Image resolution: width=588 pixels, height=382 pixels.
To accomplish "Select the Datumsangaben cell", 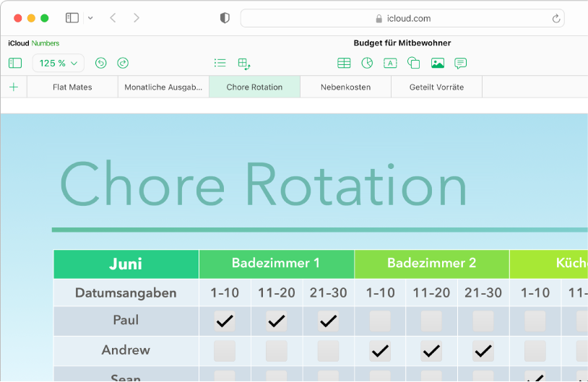I will pos(126,292).
